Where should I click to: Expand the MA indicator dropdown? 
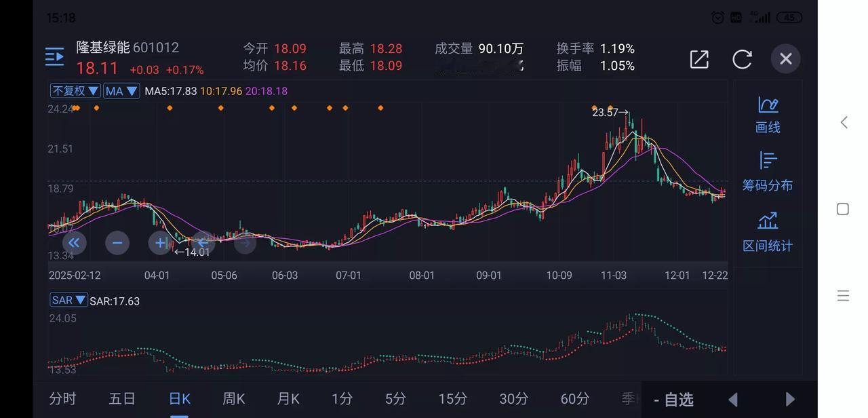pyautogui.click(x=122, y=91)
